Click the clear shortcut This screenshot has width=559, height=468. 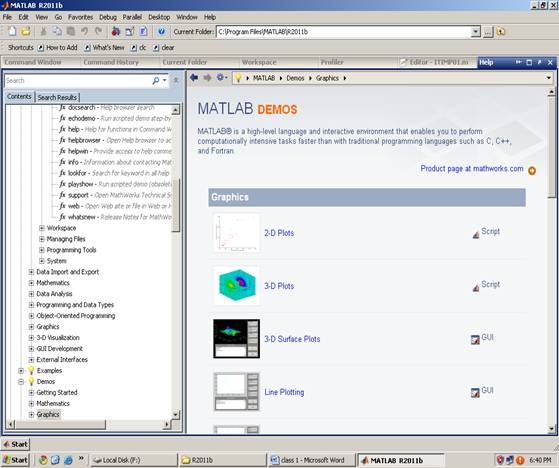pyautogui.click(x=164, y=47)
